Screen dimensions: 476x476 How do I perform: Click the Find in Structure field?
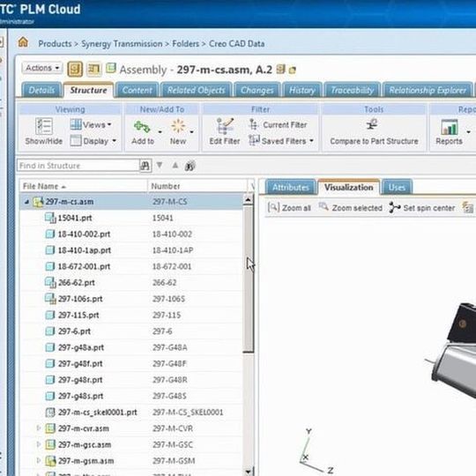78,166
